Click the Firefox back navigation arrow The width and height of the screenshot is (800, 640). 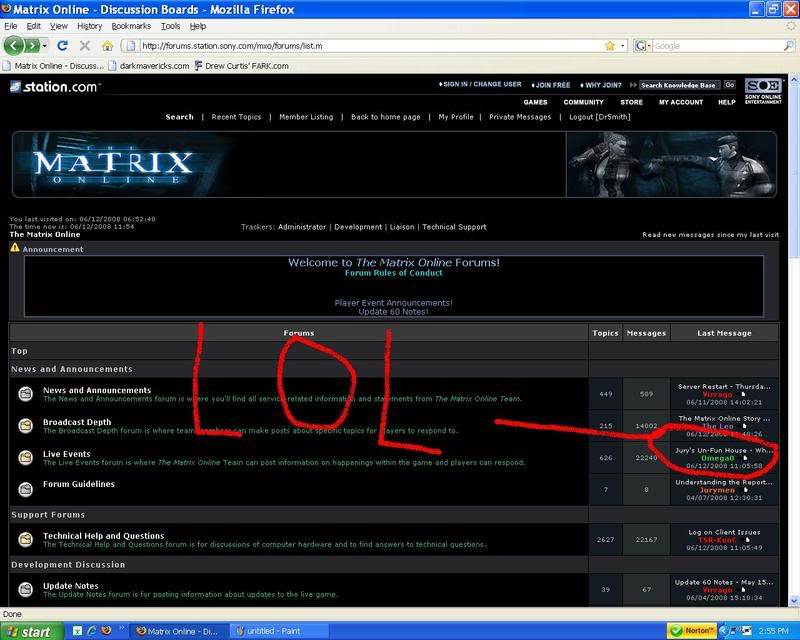pos(14,46)
